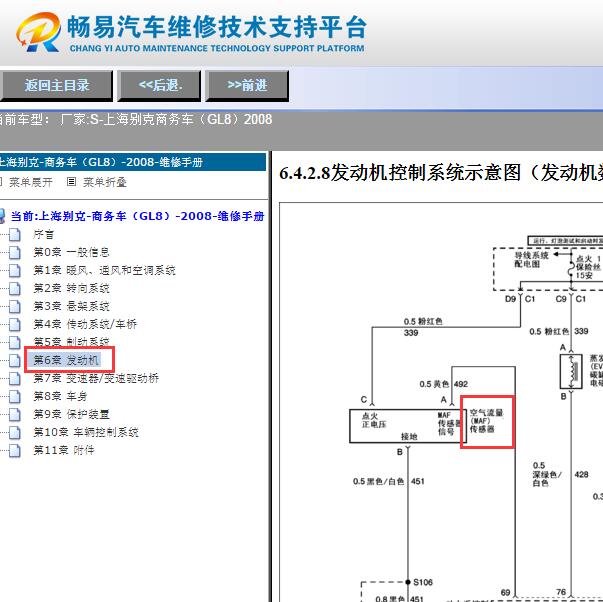Open 第2章 转向系统
603x602 pixels.
[72, 288]
